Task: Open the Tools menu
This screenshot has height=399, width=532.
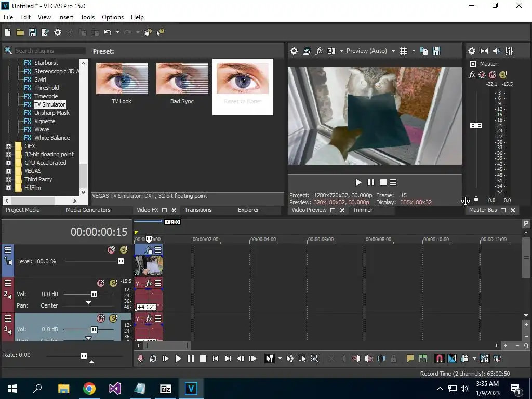Action: pyautogui.click(x=87, y=17)
